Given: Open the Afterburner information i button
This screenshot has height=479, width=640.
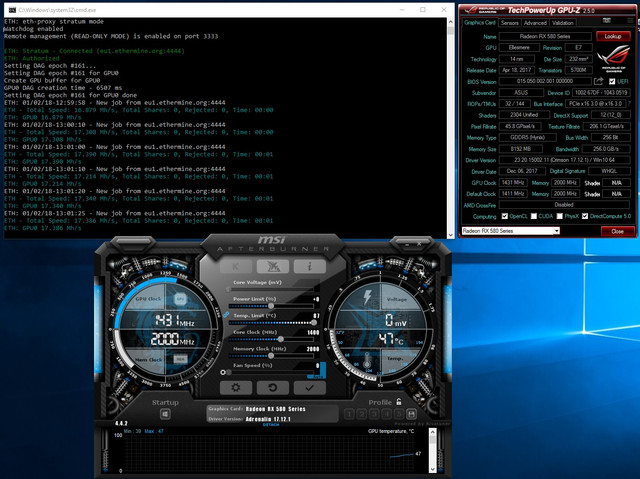Looking at the screenshot, I should pyautogui.click(x=309, y=266).
